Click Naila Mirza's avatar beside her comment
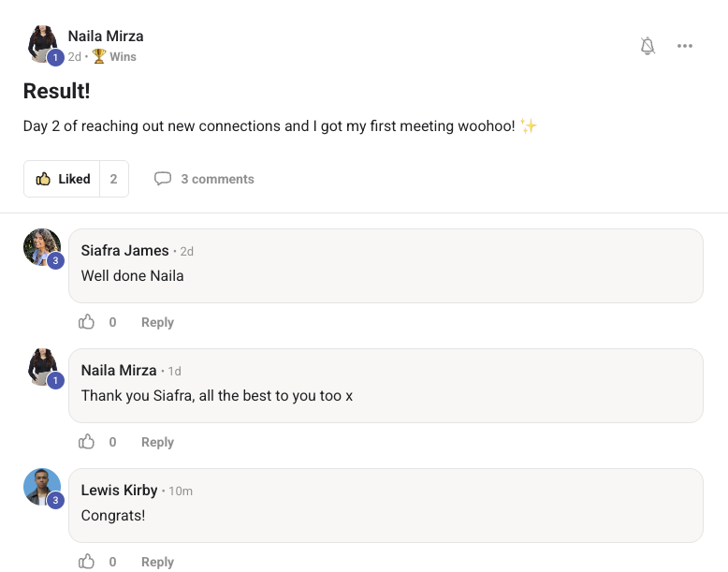The width and height of the screenshot is (728, 572). (x=43, y=368)
